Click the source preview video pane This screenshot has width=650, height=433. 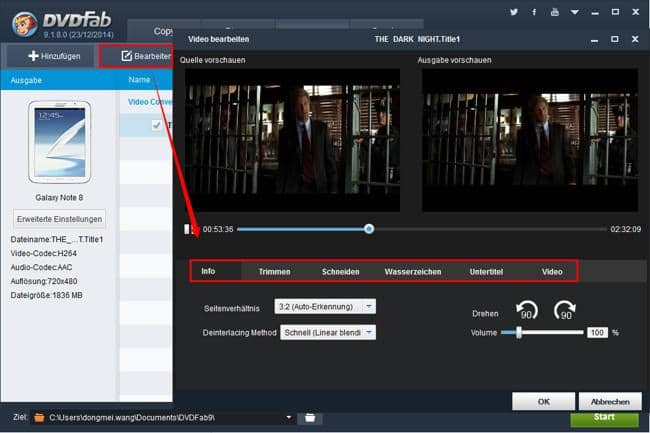coord(293,140)
